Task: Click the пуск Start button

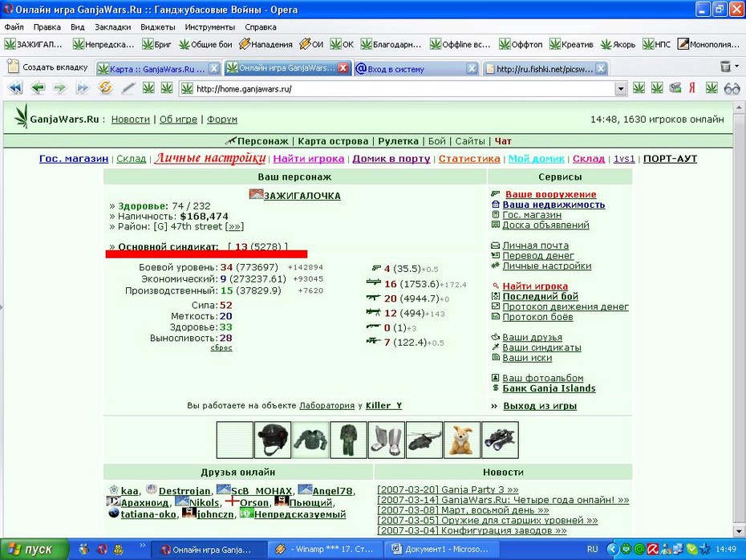Action: coord(34,550)
